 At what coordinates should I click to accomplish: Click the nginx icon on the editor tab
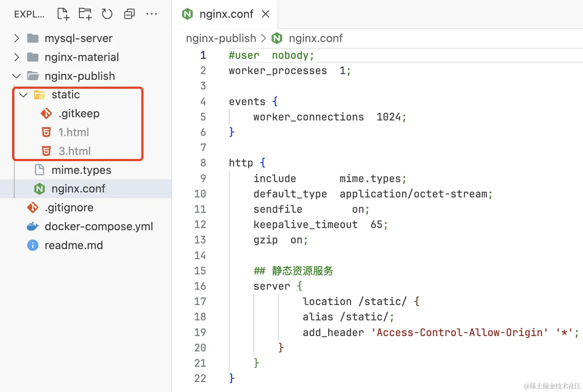pyautogui.click(x=187, y=14)
